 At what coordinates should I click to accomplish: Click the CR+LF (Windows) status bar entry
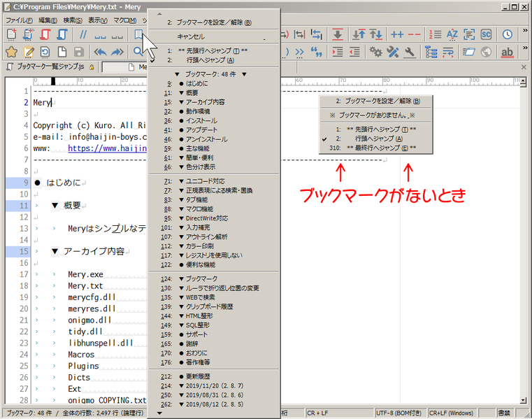(451, 413)
